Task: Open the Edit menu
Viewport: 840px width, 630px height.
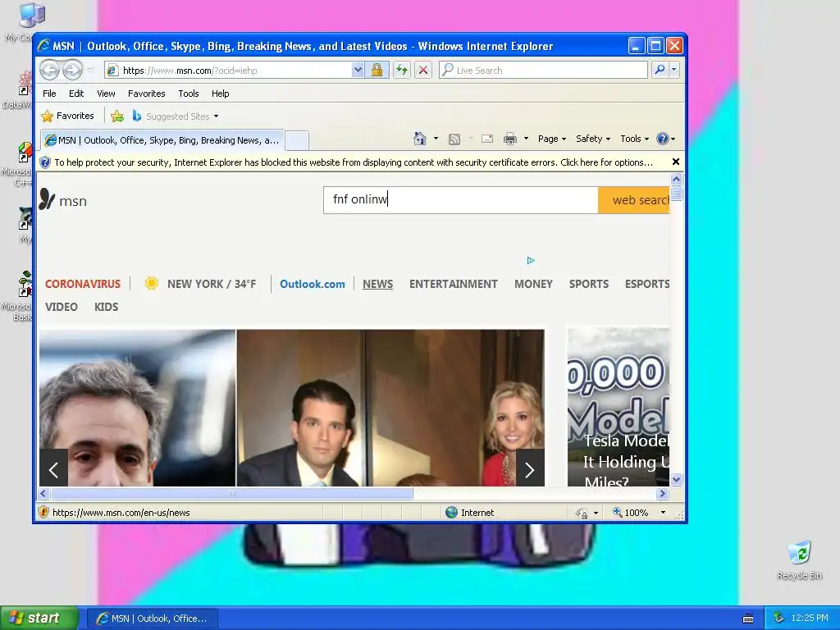Action: [x=76, y=94]
